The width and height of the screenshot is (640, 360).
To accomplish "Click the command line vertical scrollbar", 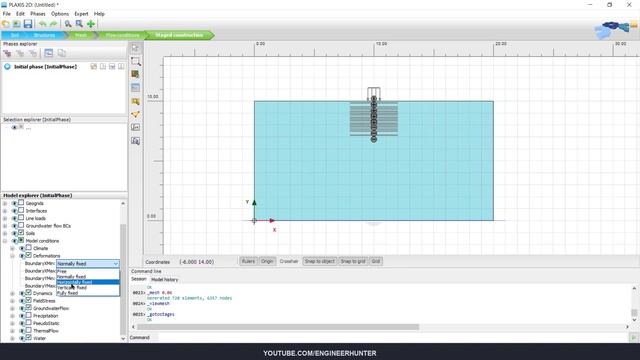I will point(634,313).
